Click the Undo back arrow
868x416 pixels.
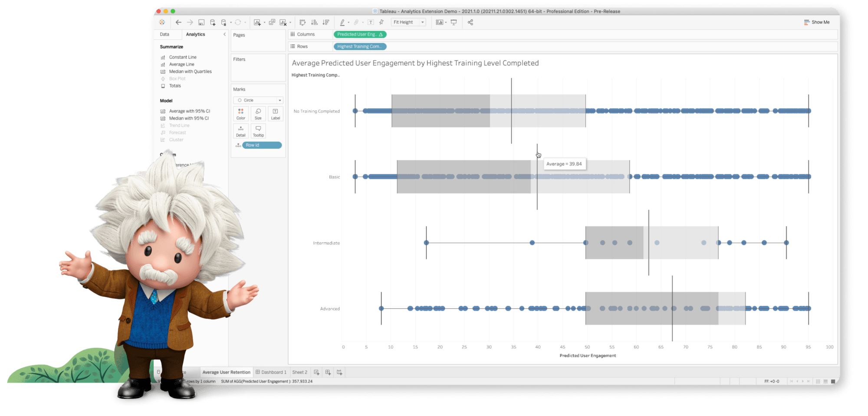pyautogui.click(x=178, y=22)
